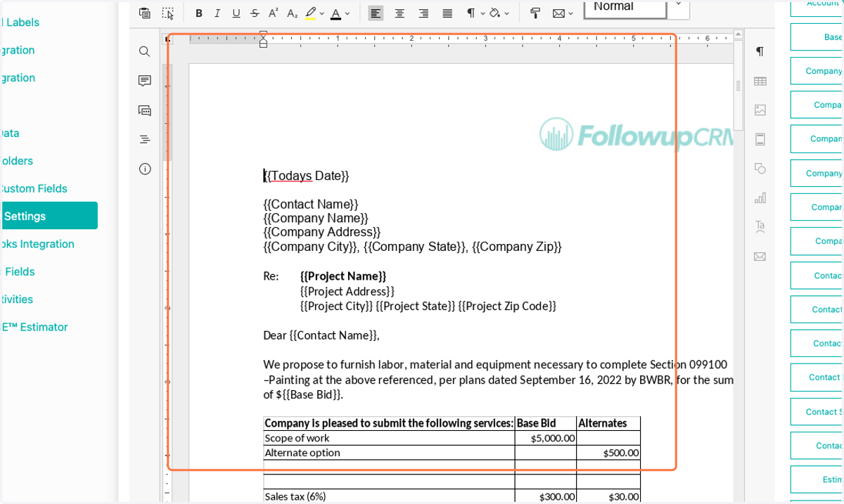Click the Paste icon in the toolbar

145,13
